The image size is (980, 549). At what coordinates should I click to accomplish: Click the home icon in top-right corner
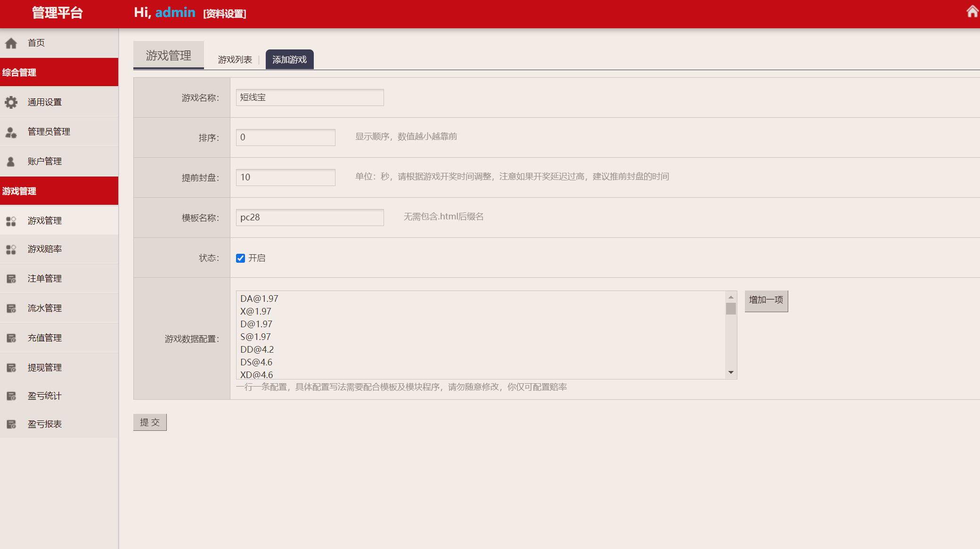click(x=972, y=11)
